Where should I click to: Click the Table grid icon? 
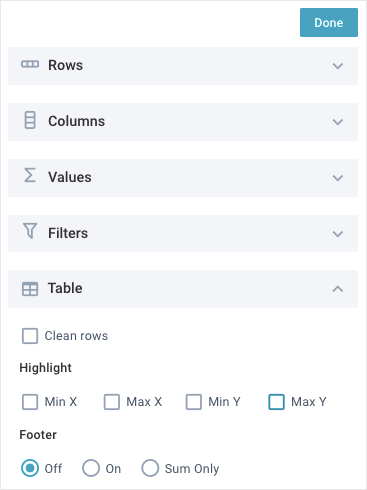click(30, 289)
